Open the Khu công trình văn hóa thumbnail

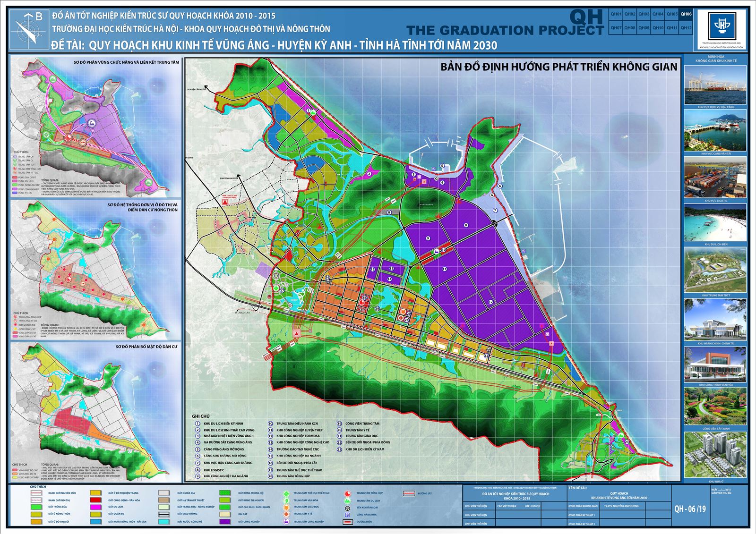click(715, 364)
